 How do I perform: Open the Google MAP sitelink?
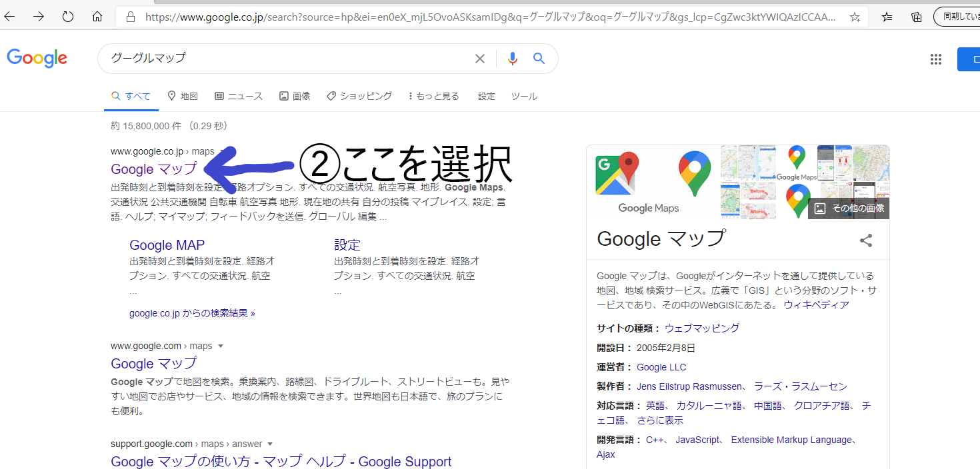point(167,245)
